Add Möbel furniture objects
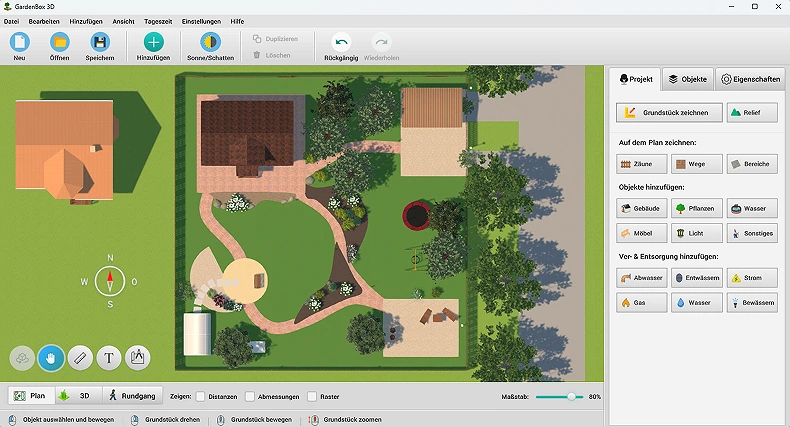790x427 pixels. (641, 233)
